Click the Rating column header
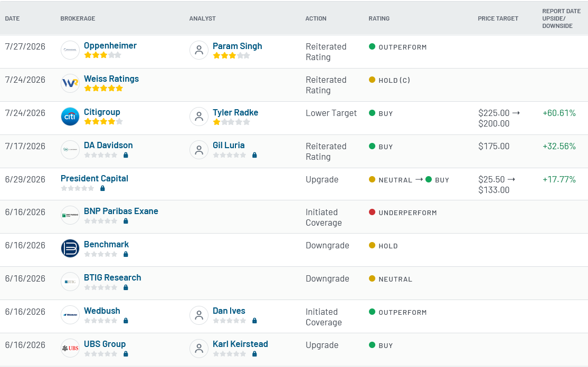The width and height of the screenshot is (588, 367). (x=379, y=18)
